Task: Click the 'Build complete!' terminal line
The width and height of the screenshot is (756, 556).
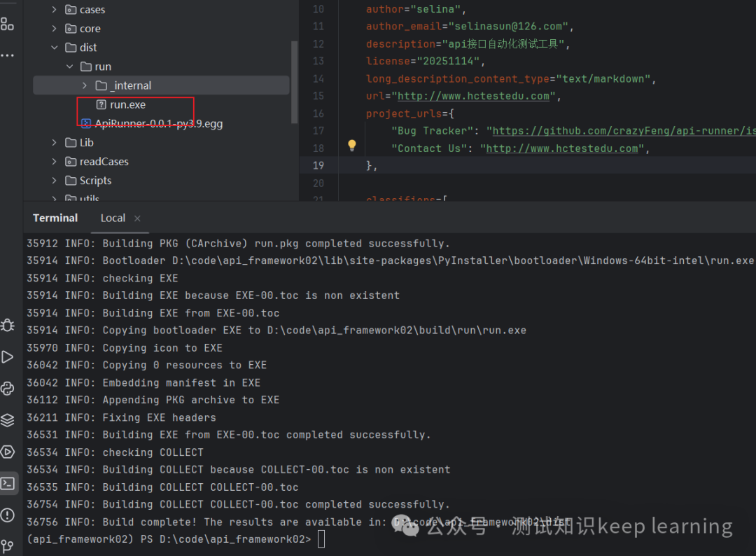Action: click(298, 522)
